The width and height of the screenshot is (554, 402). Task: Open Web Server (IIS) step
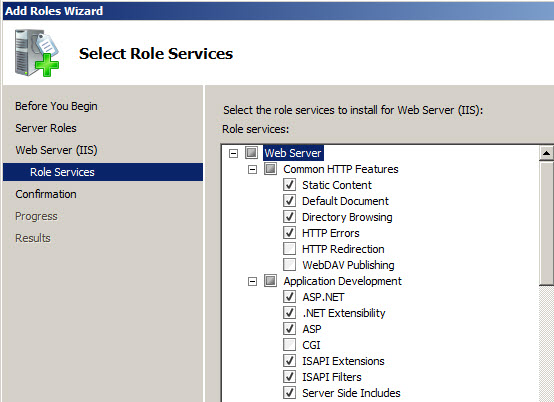[x=56, y=150]
